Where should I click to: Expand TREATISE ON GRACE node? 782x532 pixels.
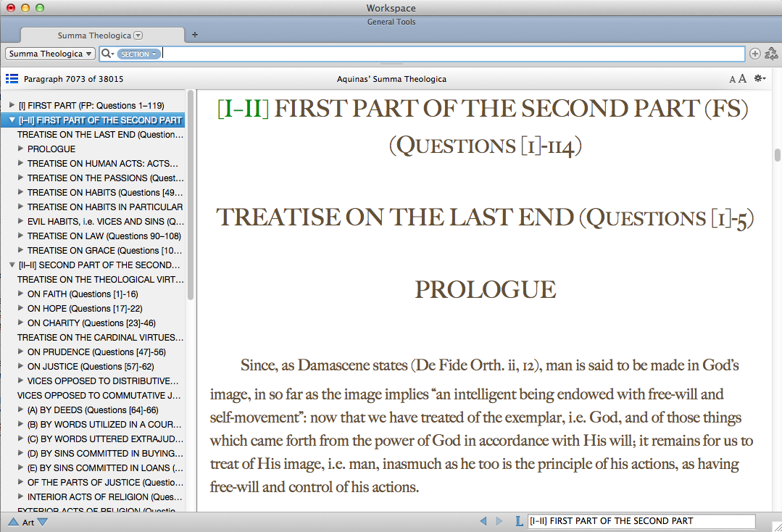(20, 250)
